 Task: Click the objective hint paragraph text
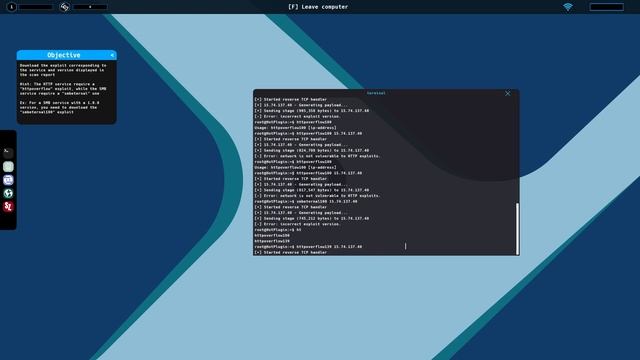tap(63, 89)
